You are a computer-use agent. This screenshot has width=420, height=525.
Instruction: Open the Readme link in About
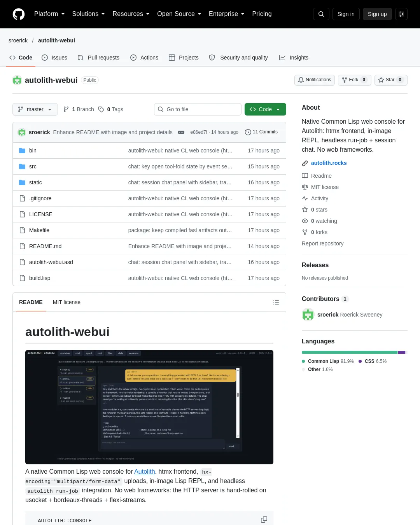(317, 176)
